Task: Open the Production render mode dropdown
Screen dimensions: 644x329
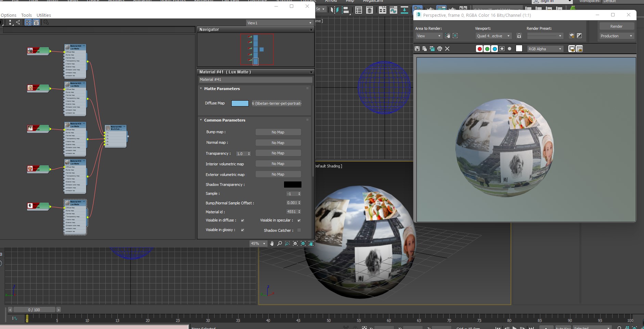Action: click(616, 36)
